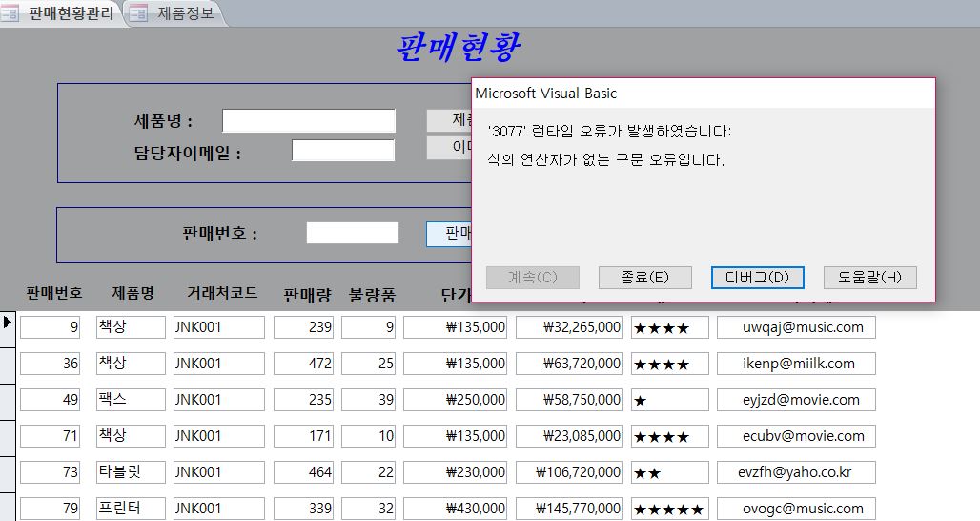Select the record selector for row 36
The image size is (980, 521).
8,364
